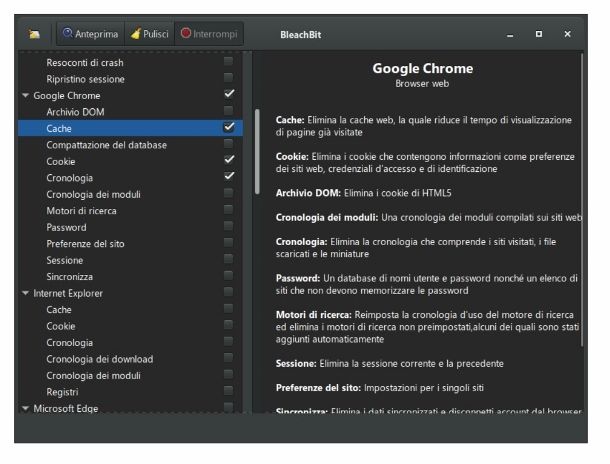Check Internet Explorer's Cronologia dei moduli checkbox
Viewport: 610px width, 464px height.
[x=229, y=374]
